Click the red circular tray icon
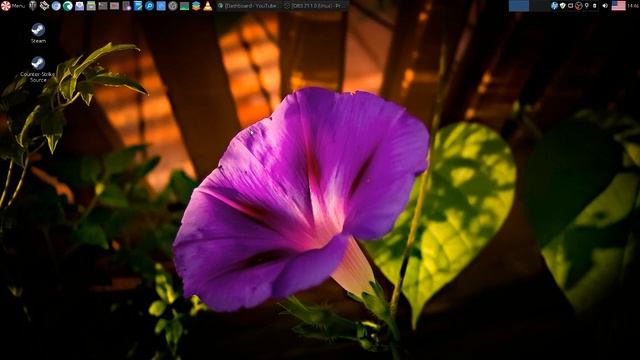The height and width of the screenshot is (360, 640). (x=578, y=6)
